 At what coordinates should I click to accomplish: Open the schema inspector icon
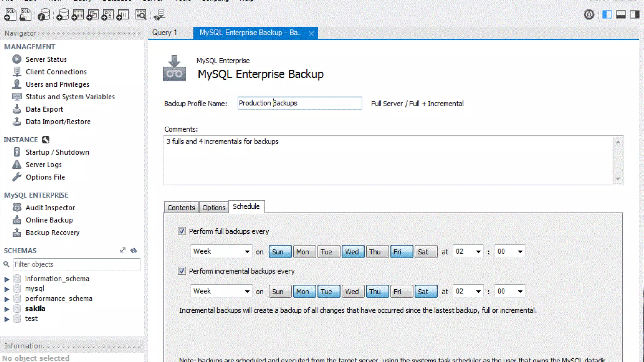pyautogui.click(x=44, y=14)
